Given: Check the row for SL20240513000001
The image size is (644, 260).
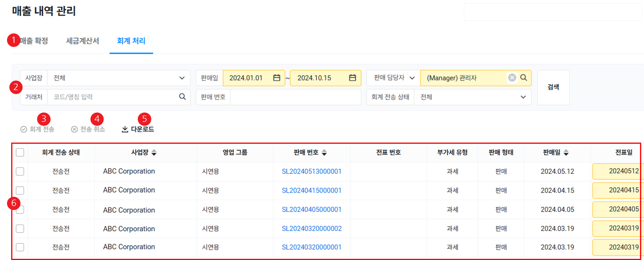Looking at the screenshot, I should pos(20,171).
